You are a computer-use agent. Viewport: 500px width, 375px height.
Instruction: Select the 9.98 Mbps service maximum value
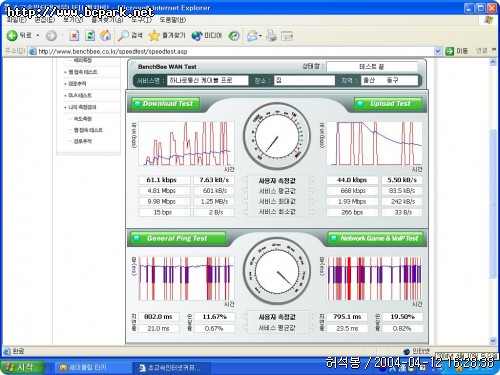point(164,201)
